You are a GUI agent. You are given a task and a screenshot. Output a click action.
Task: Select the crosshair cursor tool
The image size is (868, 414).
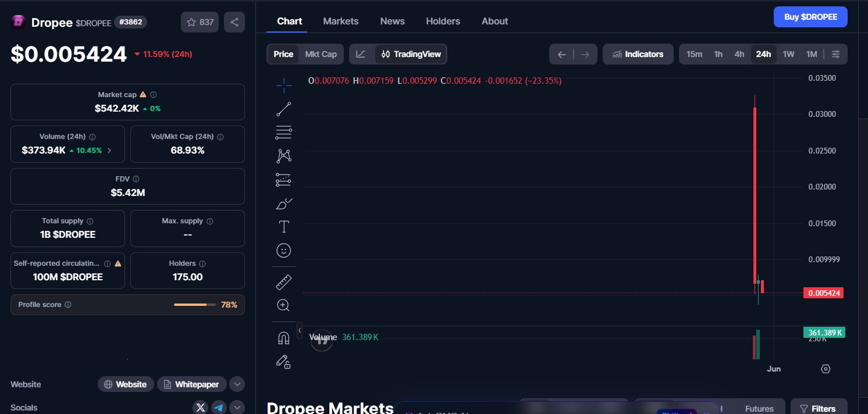(284, 85)
